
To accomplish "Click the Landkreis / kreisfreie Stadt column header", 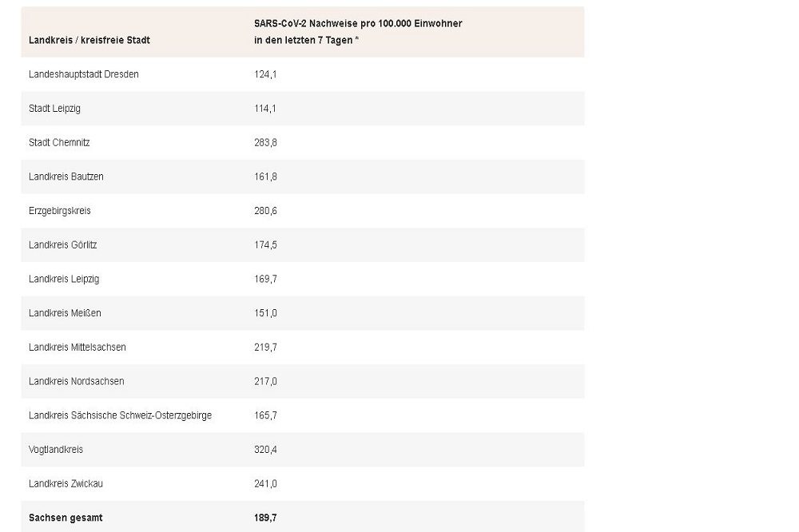I will tap(89, 40).
